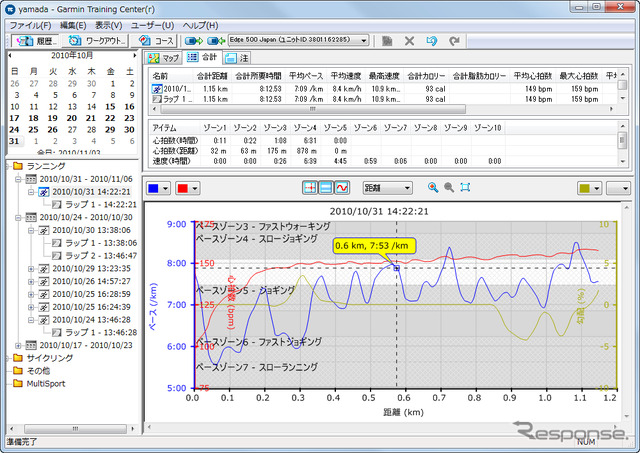The height and width of the screenshot is (453, 640).
Task: Select ラップ 2 - 13:46:47
Action: (x=101, y=255)
